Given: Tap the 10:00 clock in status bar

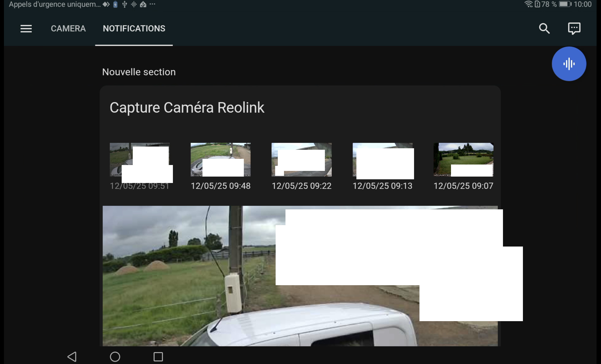Looking at the screenshot, I should [x=583, y=4].
